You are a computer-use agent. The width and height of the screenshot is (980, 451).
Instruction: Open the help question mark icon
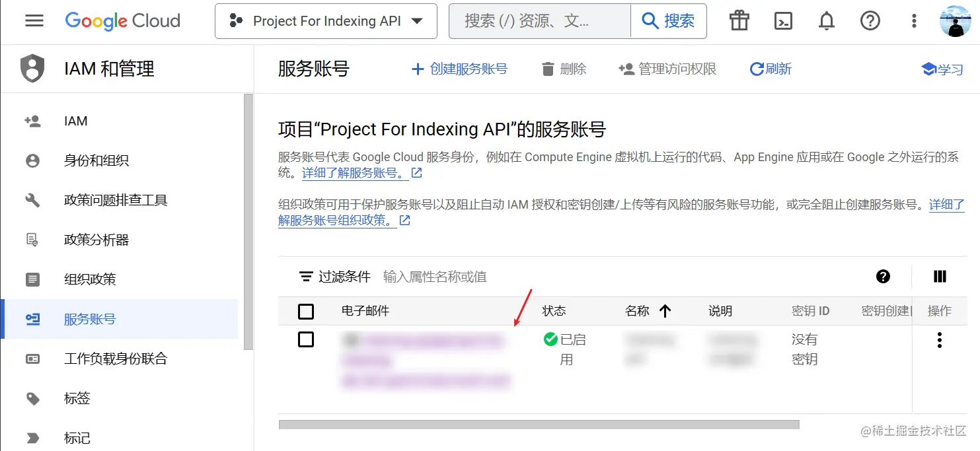(x=870, y=21)
